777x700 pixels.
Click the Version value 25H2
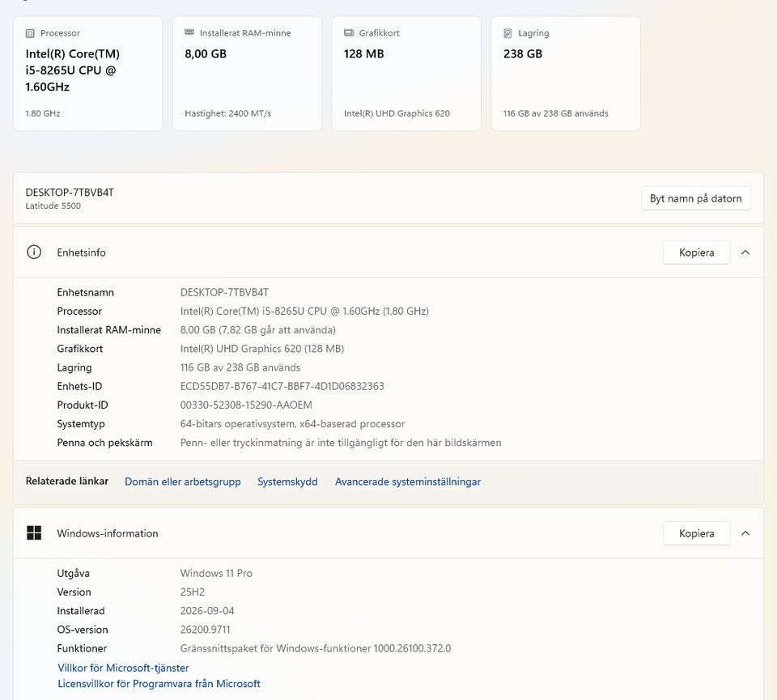tap(193, 592)
